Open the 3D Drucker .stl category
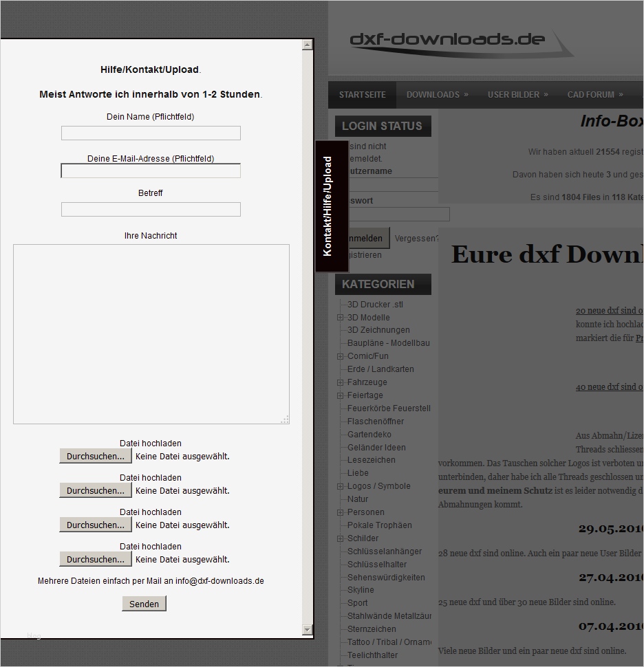Image resolution: width=644 pixels, height=667 pixels. pos(375,304)
